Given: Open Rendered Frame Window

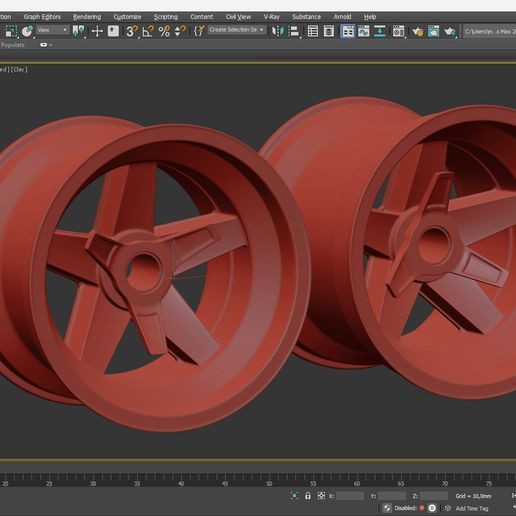Looking at the screenshot, I should 433,31.
